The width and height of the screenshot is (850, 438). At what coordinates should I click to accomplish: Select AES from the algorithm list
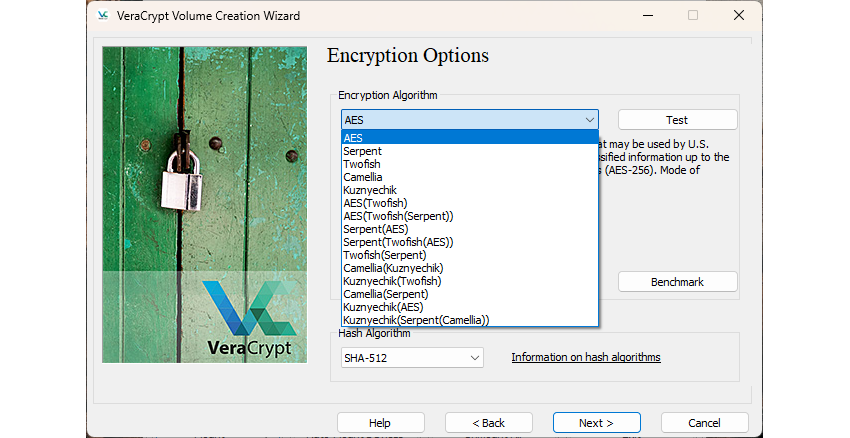click(469, 138)
